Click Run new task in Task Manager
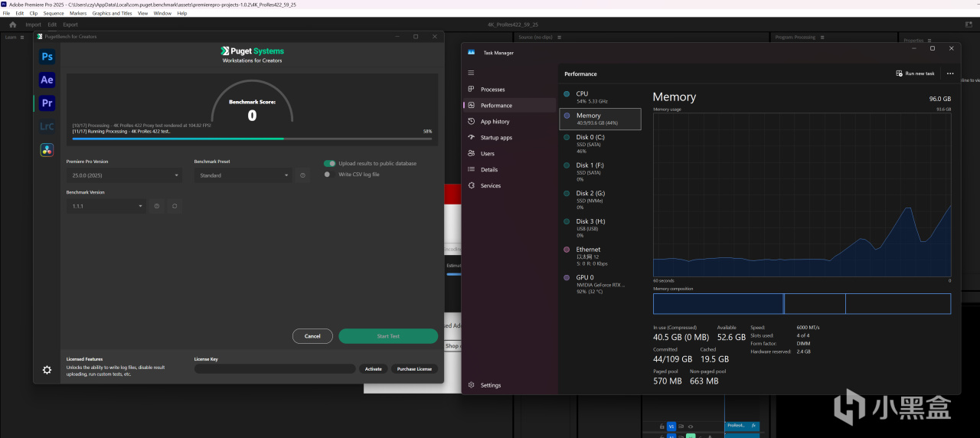 [x=916, y=74]
